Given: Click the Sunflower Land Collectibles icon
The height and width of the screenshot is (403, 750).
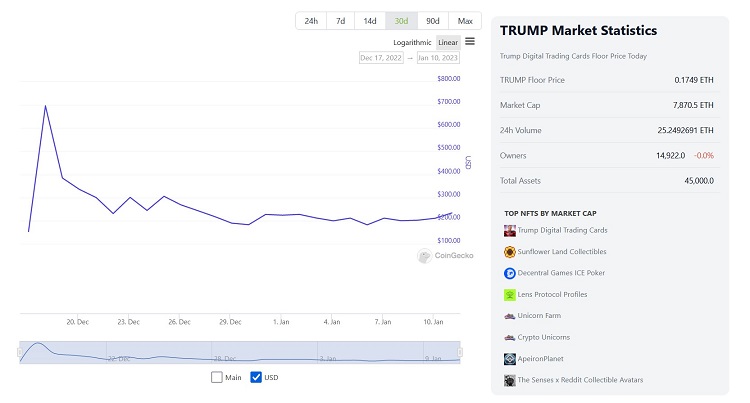Looking at the screenshot, I should click(x=509, y=252).
